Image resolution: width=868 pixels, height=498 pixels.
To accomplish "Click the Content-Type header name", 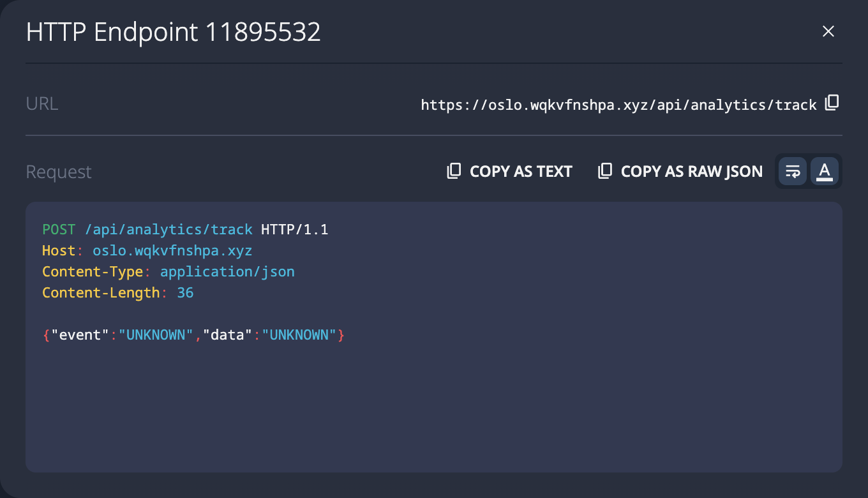I will pos(93,272).
